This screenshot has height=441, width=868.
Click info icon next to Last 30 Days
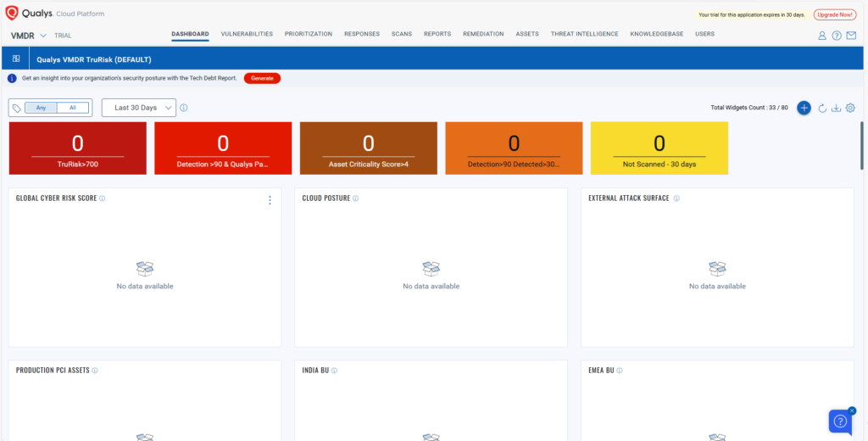(184, 108)
